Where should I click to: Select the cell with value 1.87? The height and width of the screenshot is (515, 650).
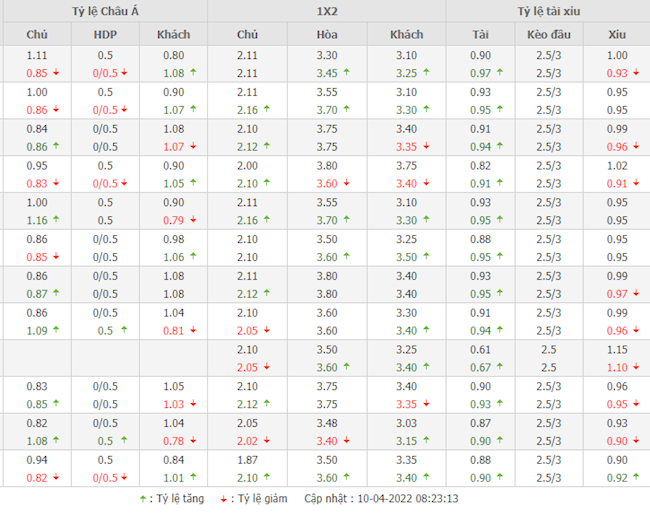click(x=247, y=460)
